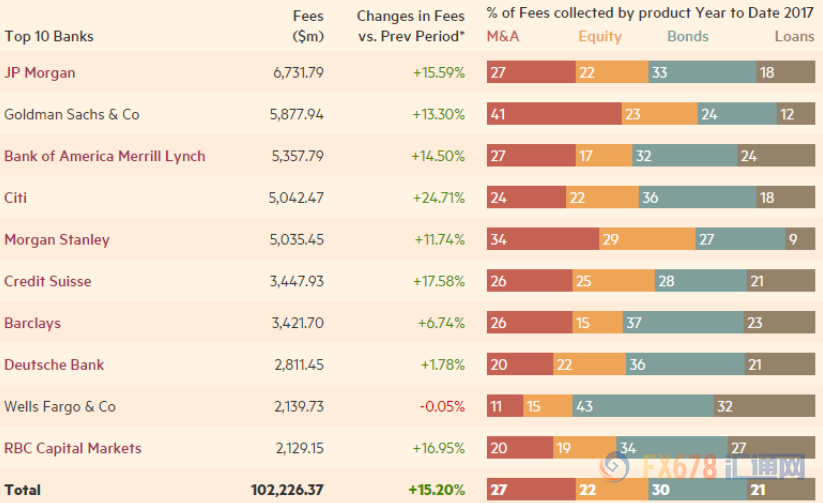Click Goldman Sachs red M&A bar segment 41
This screenshot has height=503, width=823.
point(554,114)
